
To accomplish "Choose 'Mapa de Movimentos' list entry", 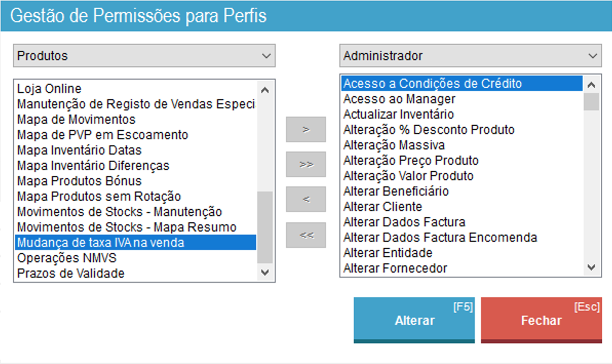I will click(76, 120).
